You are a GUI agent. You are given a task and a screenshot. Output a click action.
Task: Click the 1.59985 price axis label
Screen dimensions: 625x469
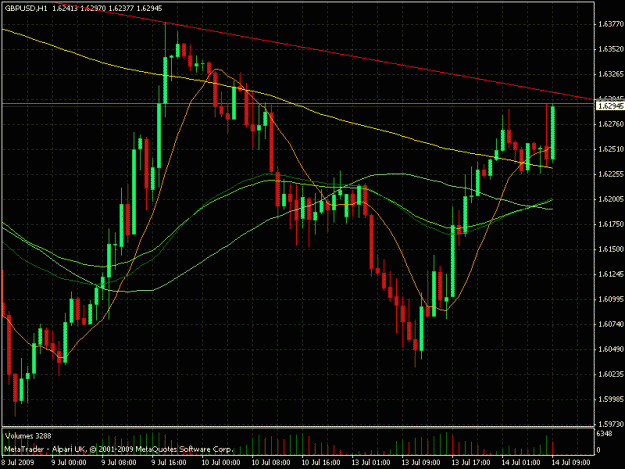click(x=611, y=399)
